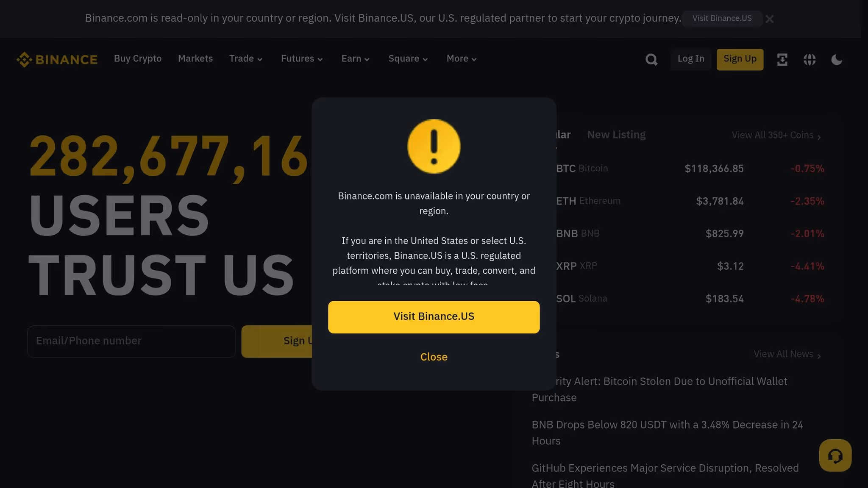
Task: Click the Binance logo
Action: [x=57, y=59]
